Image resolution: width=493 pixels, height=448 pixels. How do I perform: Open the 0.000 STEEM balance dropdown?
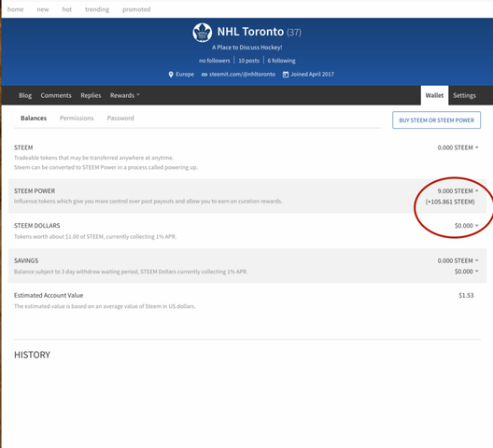(x=458, y=147)
